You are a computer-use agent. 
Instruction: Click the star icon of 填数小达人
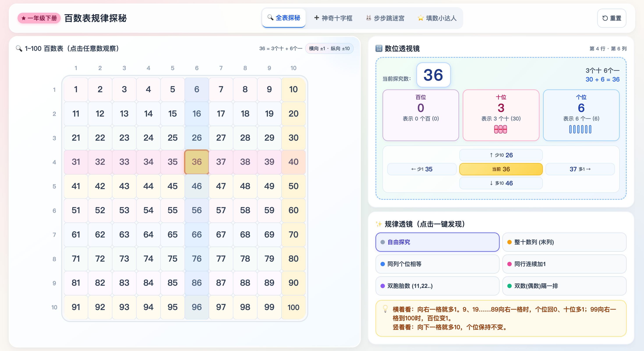point(421,18)
